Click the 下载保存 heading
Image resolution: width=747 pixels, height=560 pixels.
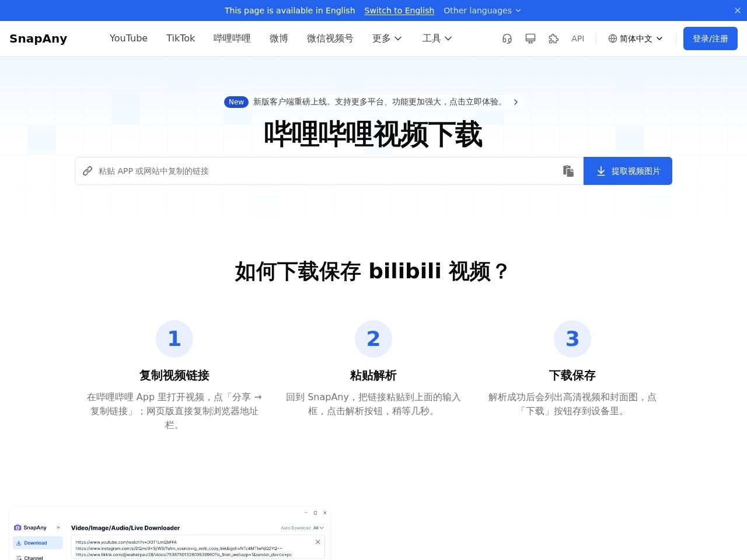pyautogui.click(x=573, y=375)
